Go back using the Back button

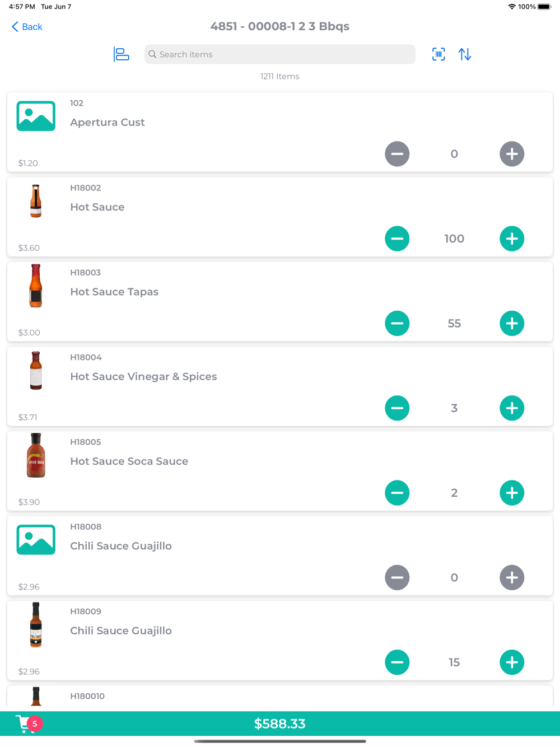coord(27,26)
